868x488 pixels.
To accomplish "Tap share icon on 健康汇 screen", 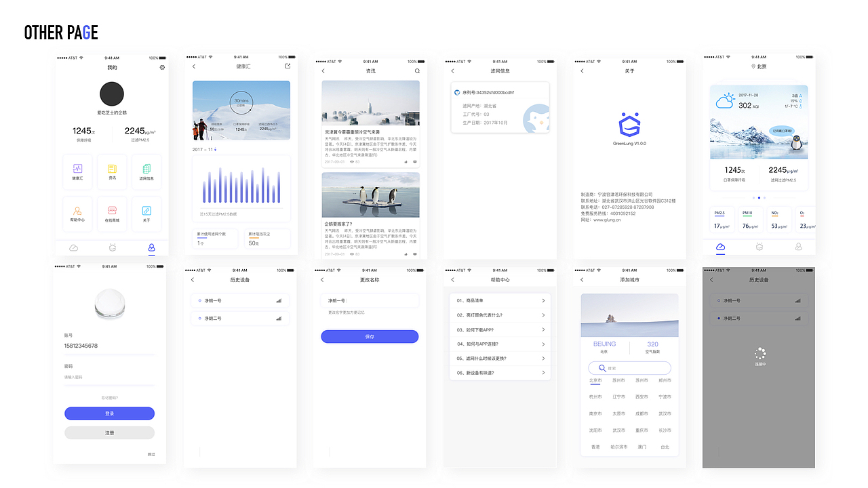I will [x=288, y=66].
